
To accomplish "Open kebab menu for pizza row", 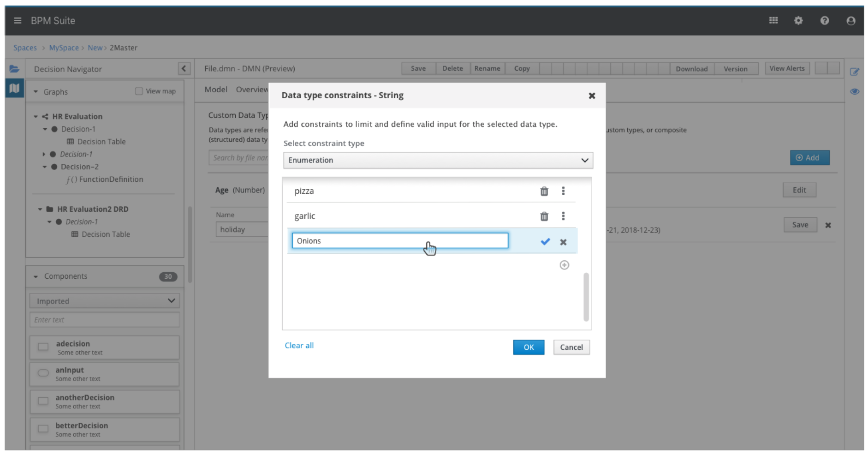I will pos(563,191).
